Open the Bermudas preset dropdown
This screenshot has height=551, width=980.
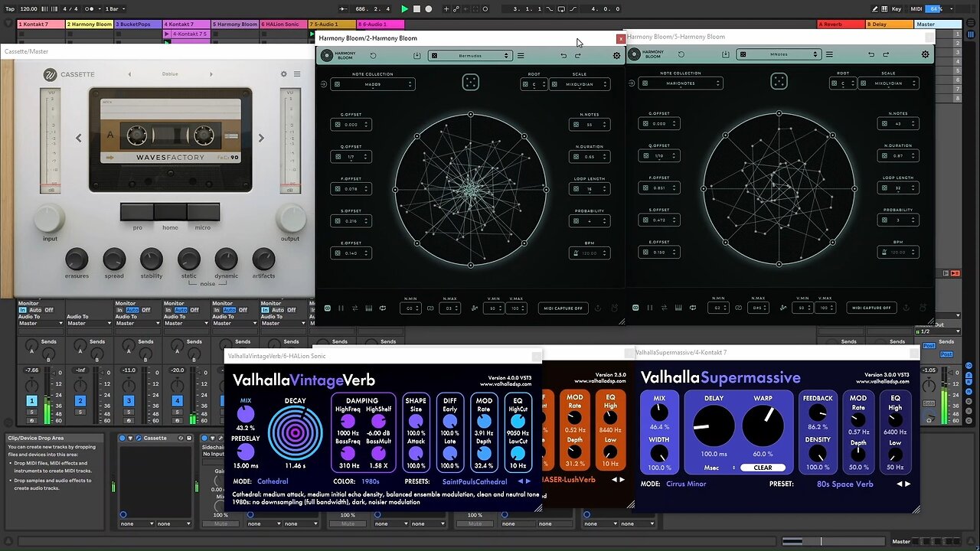click(469, 55)
